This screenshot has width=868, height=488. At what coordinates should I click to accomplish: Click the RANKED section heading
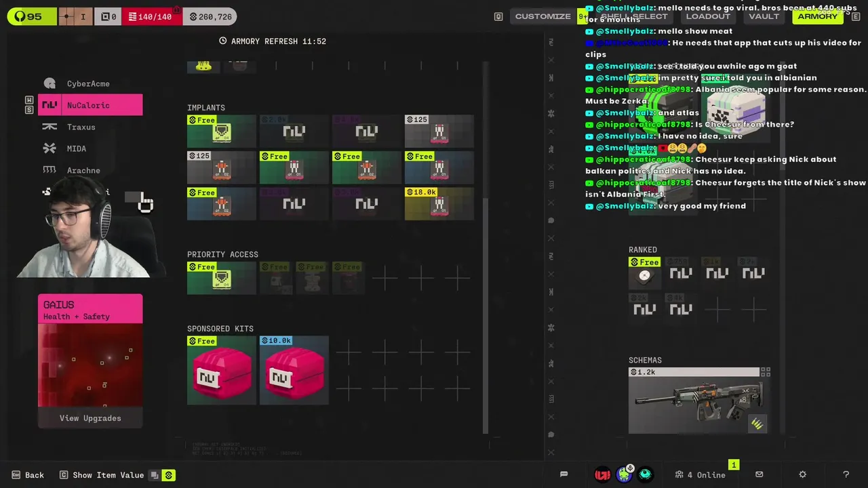pos(643,250)
